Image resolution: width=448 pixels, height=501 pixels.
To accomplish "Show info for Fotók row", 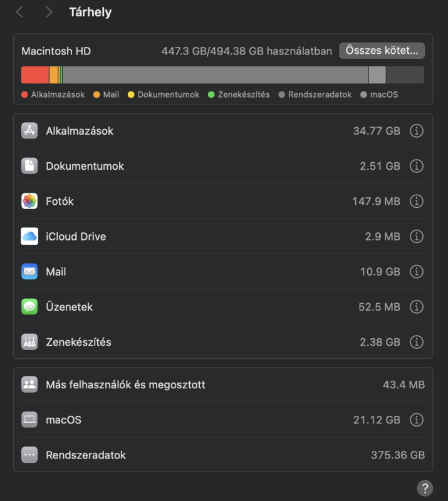I will 416,201.
